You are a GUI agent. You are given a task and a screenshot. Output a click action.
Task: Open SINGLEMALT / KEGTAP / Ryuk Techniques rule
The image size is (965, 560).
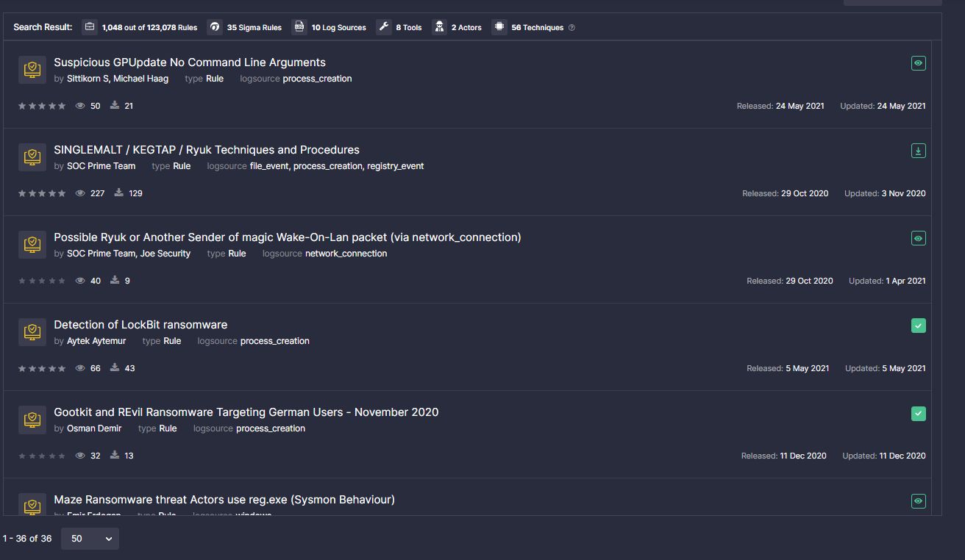pos(206,150)
